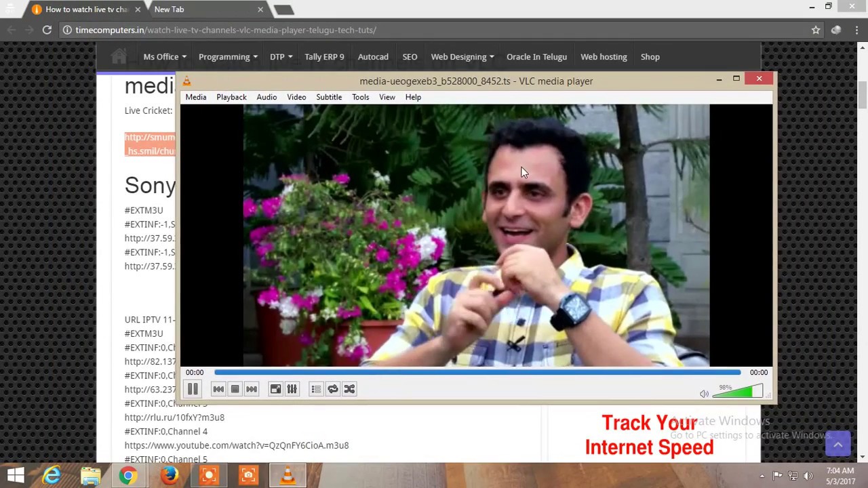
Task: Open the VLC Help menu
Action: (413, 97)
